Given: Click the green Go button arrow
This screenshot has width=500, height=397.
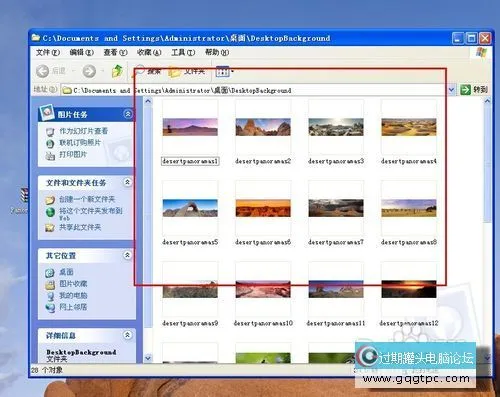Looking at the screenshot, I should 465,90.
